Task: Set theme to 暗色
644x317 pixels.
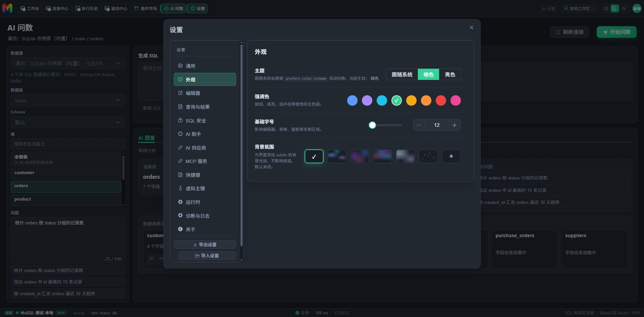Action: [x=428, y=74]
